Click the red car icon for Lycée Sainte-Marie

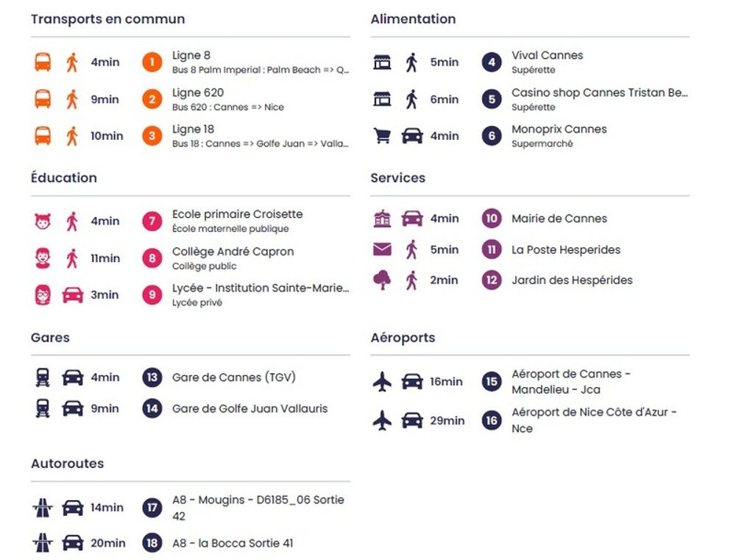click(x=72, y=295)
